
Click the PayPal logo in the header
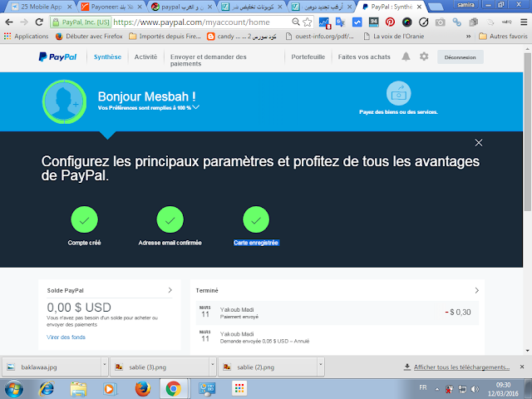point(57,57)
